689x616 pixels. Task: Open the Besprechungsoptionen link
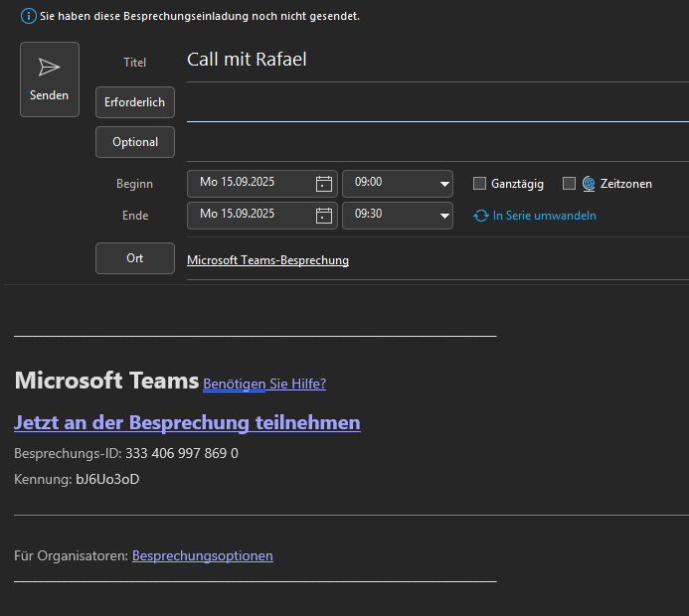point(202,556)
